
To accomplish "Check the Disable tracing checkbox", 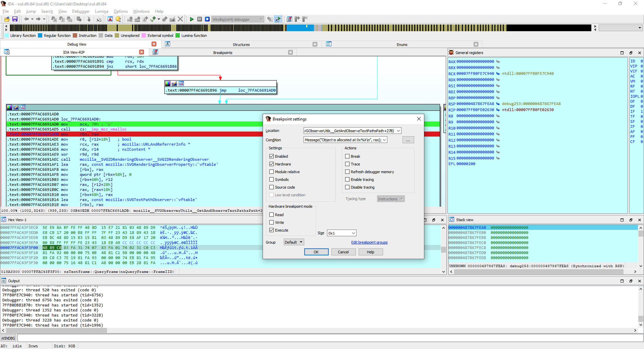I will tap(347, 187).
